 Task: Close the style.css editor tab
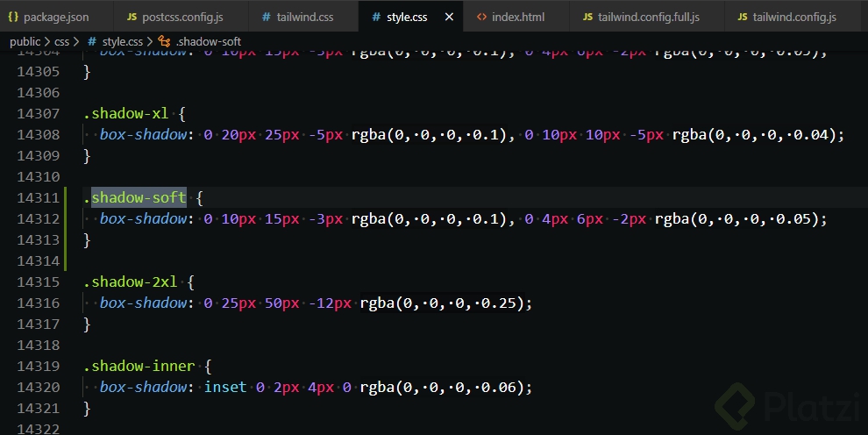[x=450, y=17]
